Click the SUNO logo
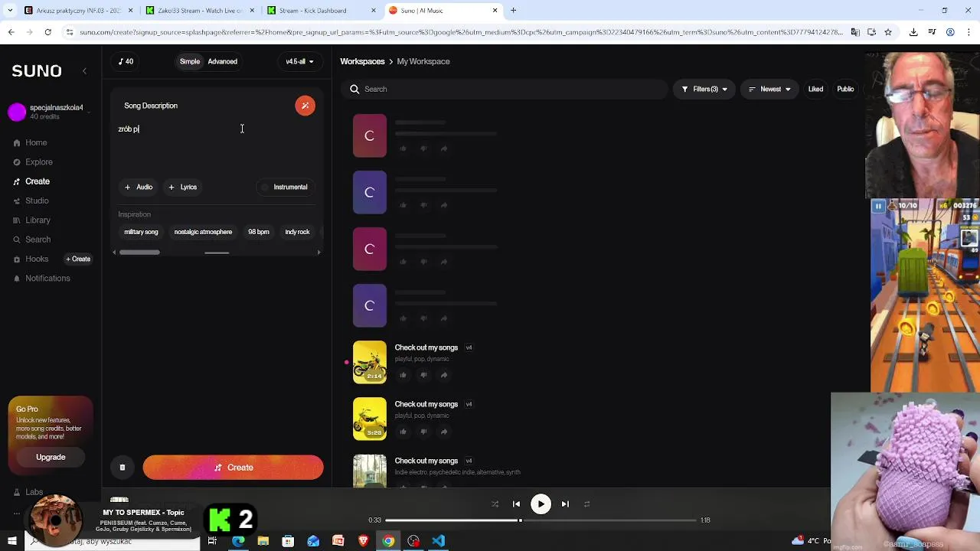Screen dimensions: 980x551 (37, 70)
